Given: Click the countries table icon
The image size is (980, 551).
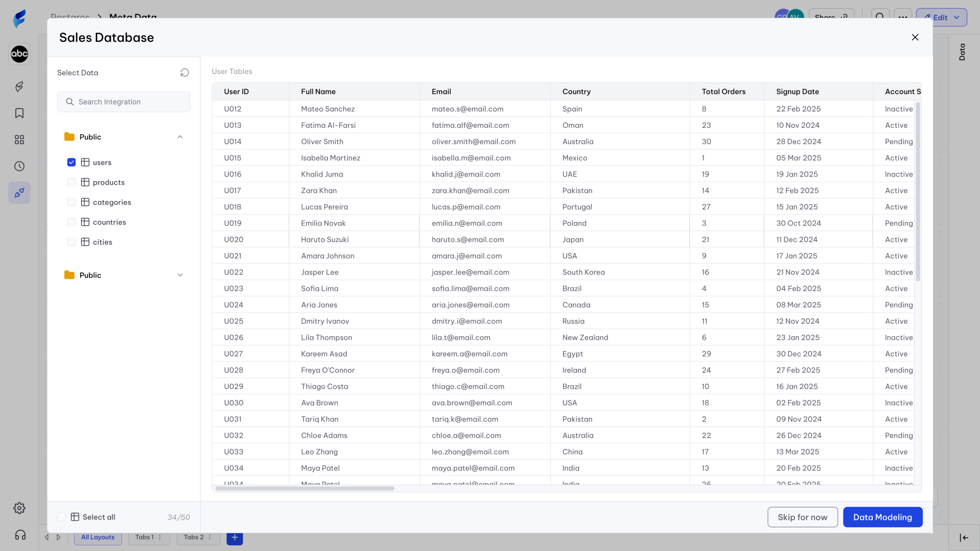Looking at the screenshot, I should coord(85,222).
